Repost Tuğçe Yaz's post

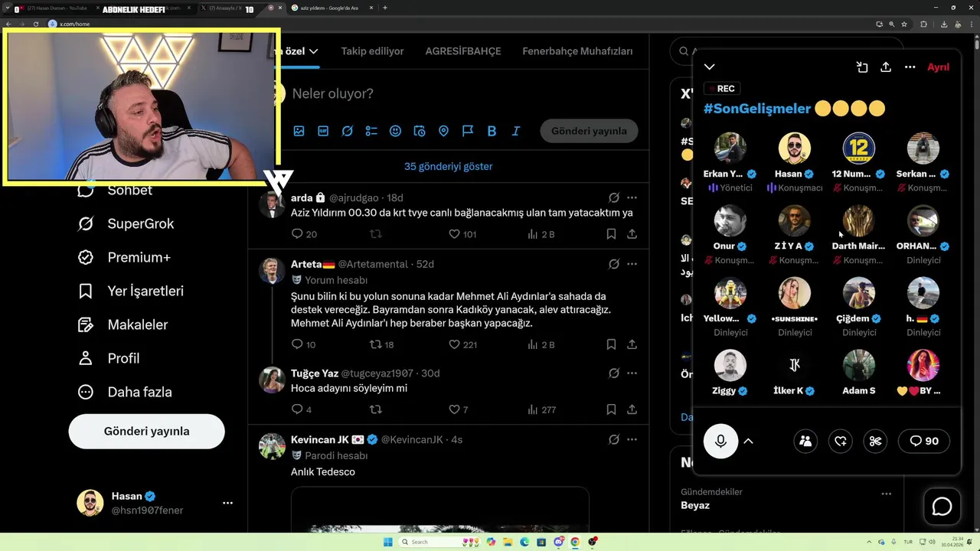pos(376,409)
